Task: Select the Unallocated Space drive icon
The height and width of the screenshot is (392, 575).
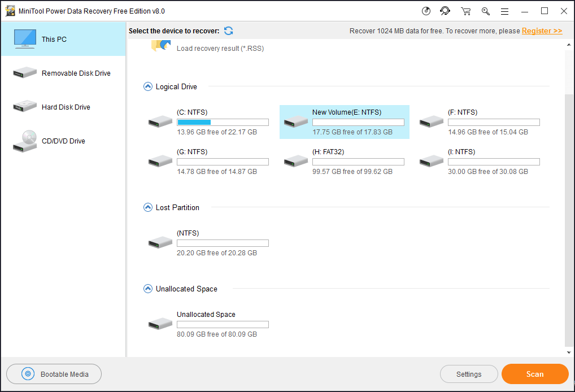Action: [x=160, y=324]
